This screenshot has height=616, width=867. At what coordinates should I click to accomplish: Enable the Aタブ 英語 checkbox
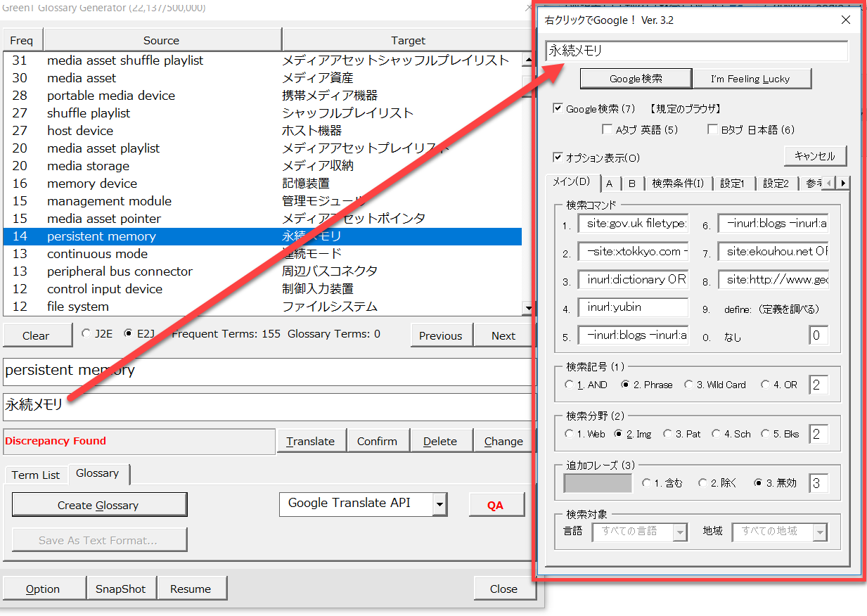click(608, 129)
